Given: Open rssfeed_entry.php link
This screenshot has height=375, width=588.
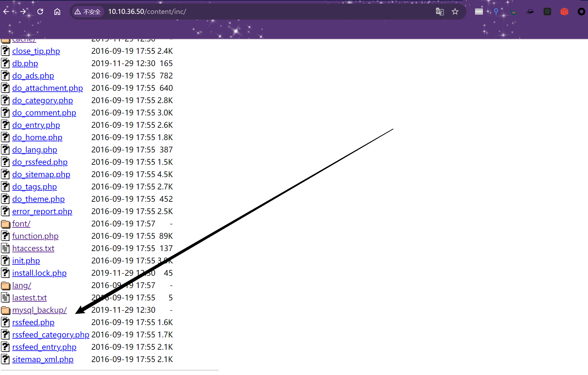Looking at the screenshot, I should pos(44,347).
